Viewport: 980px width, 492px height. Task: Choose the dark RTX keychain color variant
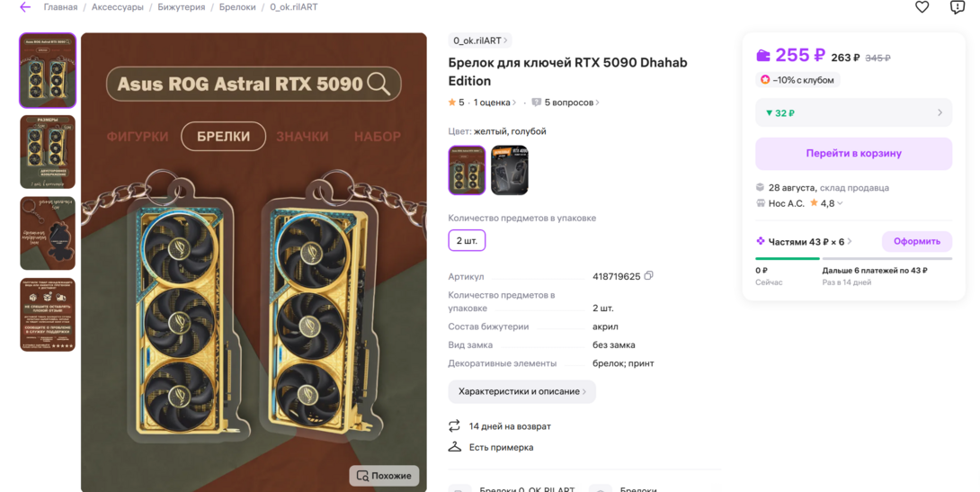point(510,170)
